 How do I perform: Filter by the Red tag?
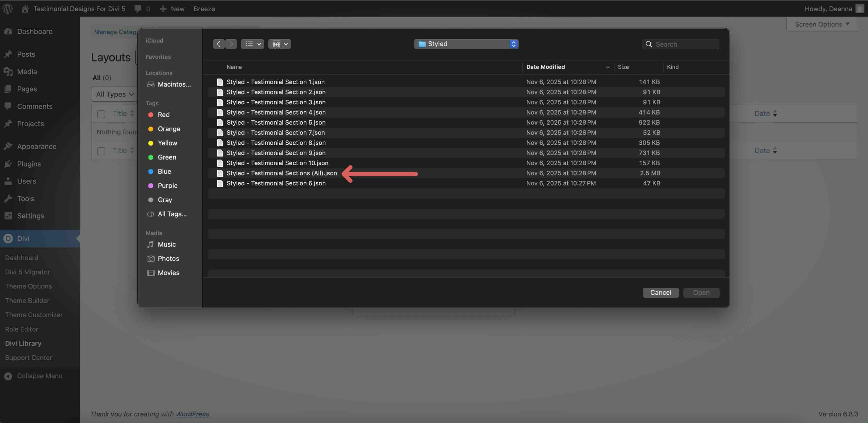pyautogui.click(x=163, y=115)
